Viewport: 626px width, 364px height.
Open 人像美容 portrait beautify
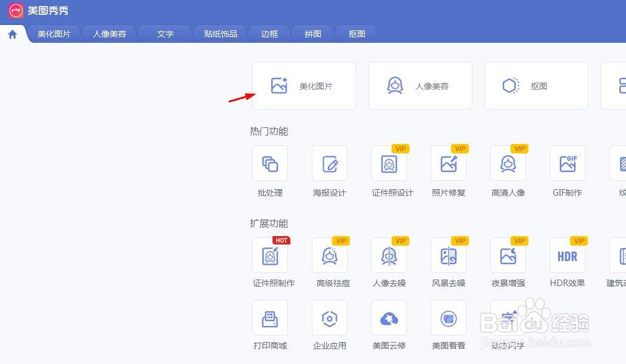click(x=420, y=85)
